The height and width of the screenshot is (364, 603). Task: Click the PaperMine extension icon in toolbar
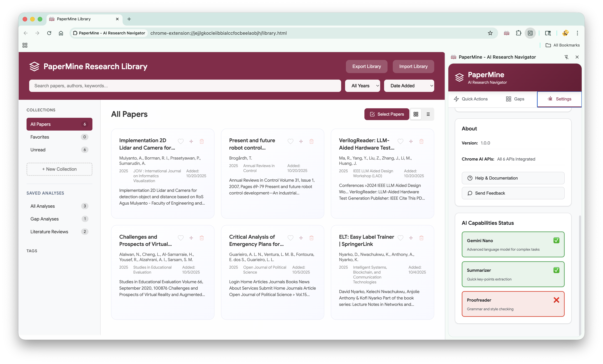(507, 33)
